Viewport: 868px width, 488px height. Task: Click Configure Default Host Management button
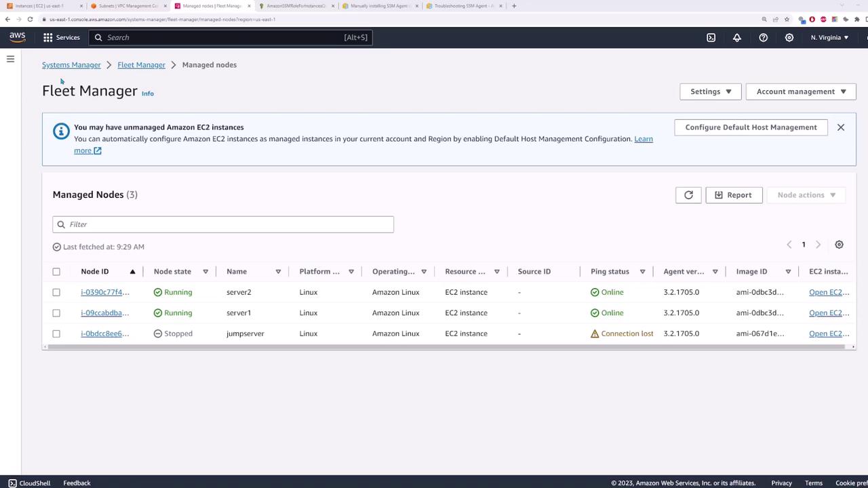pos(751,127)
